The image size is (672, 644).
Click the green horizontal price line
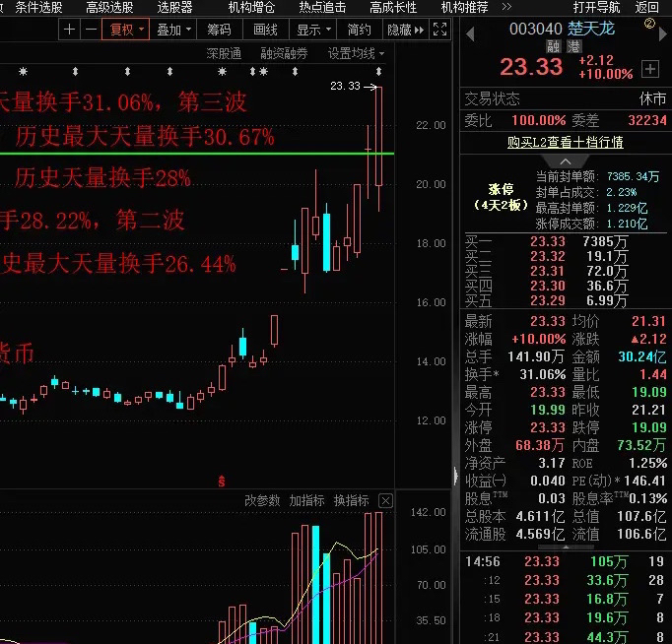pos(197,154)
